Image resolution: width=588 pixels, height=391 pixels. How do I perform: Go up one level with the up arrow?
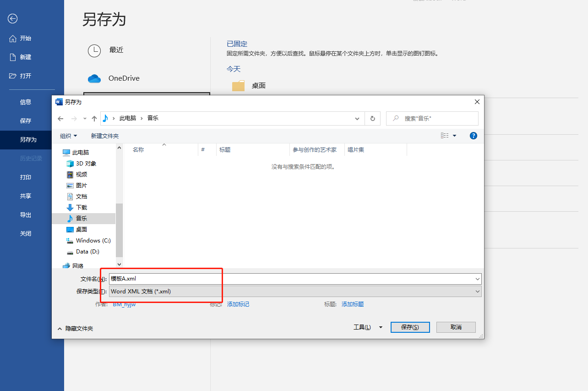[94, 118]
